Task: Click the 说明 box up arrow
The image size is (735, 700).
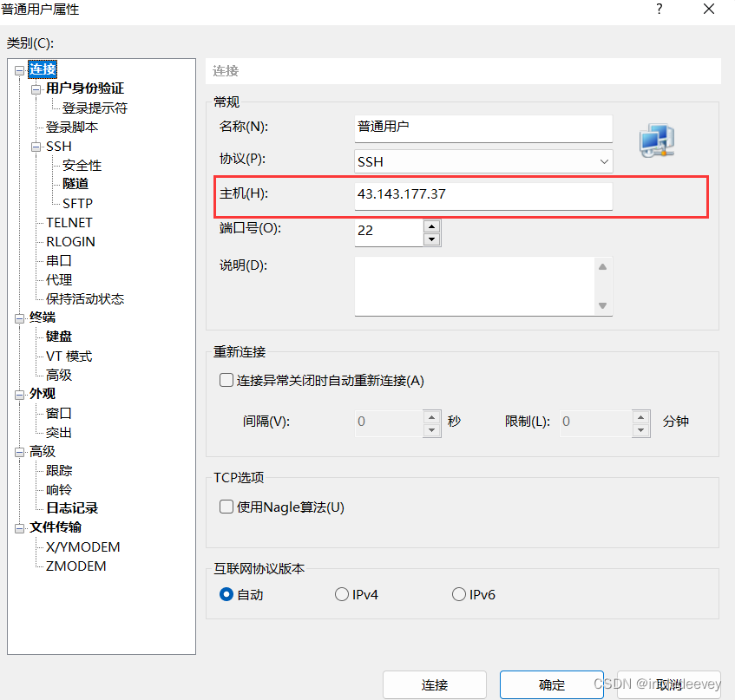Action: pos(603,267)
